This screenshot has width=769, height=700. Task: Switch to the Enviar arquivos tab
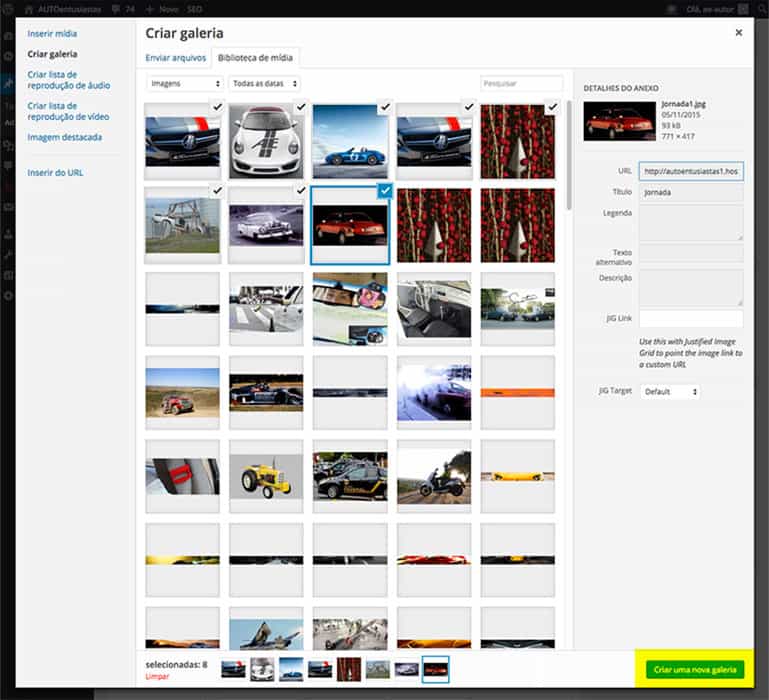coord(175,57)
